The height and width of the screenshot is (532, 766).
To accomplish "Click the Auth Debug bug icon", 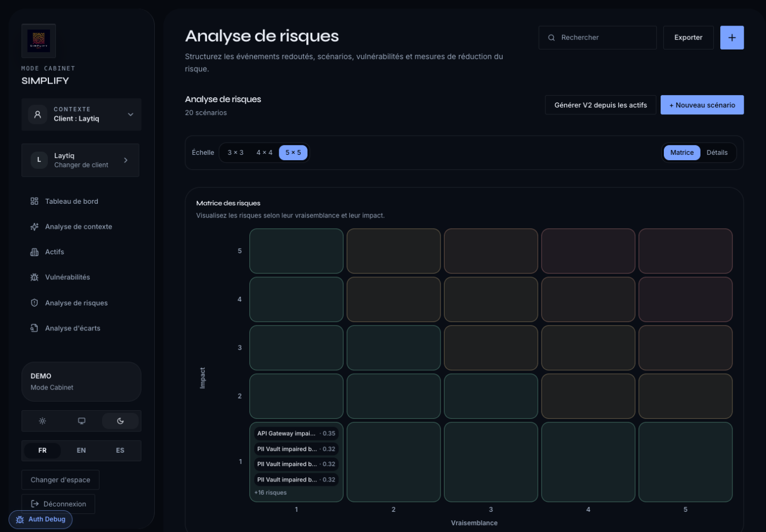I will click(x=20, y=520).
